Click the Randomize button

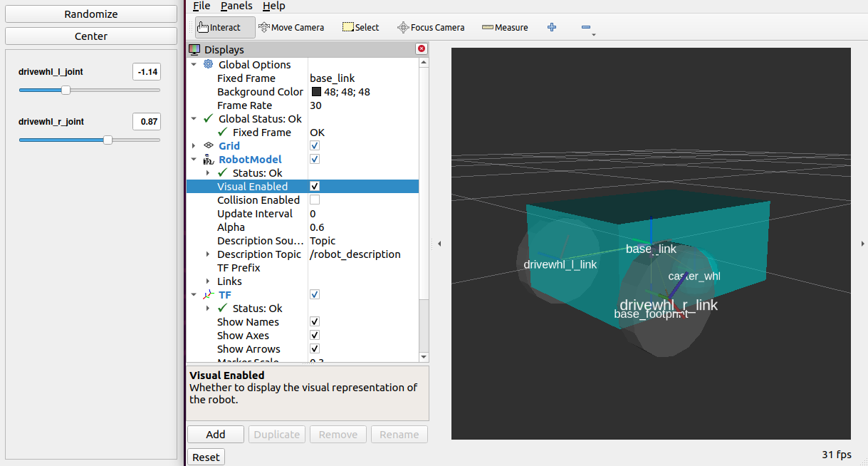pos(91,14)
